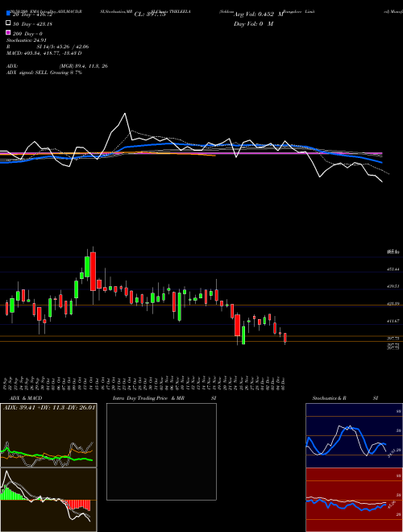This screenshot has width=403, height=532.
Task: Click the 'Stochastics: 24.91' readout
Action: pos(26,40)
